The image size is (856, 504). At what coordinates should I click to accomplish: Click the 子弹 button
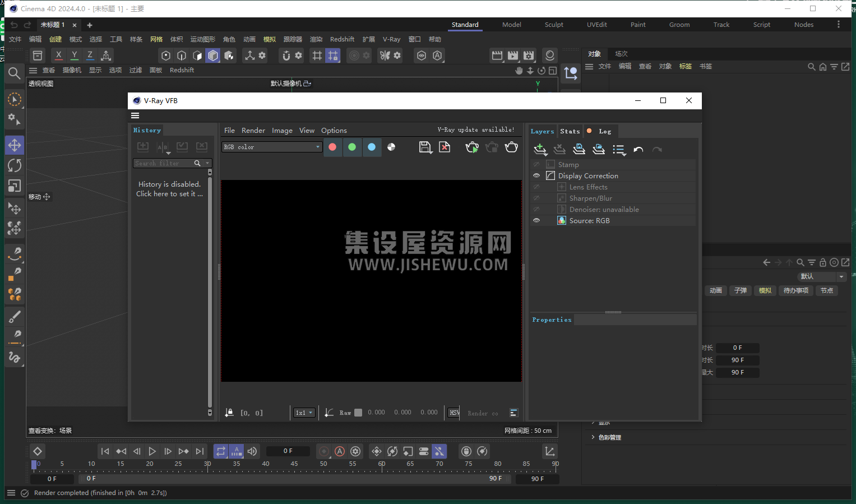tap(741, 290)
